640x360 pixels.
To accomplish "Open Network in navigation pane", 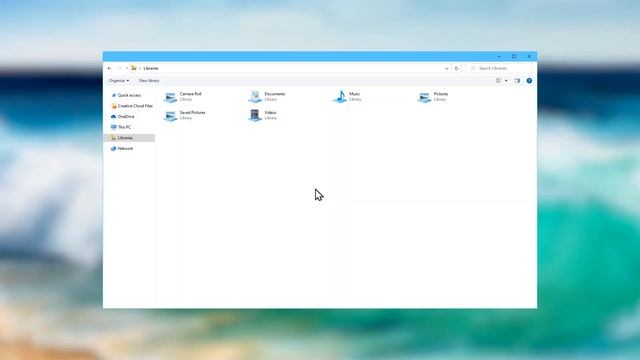I will tap(129, 149).
